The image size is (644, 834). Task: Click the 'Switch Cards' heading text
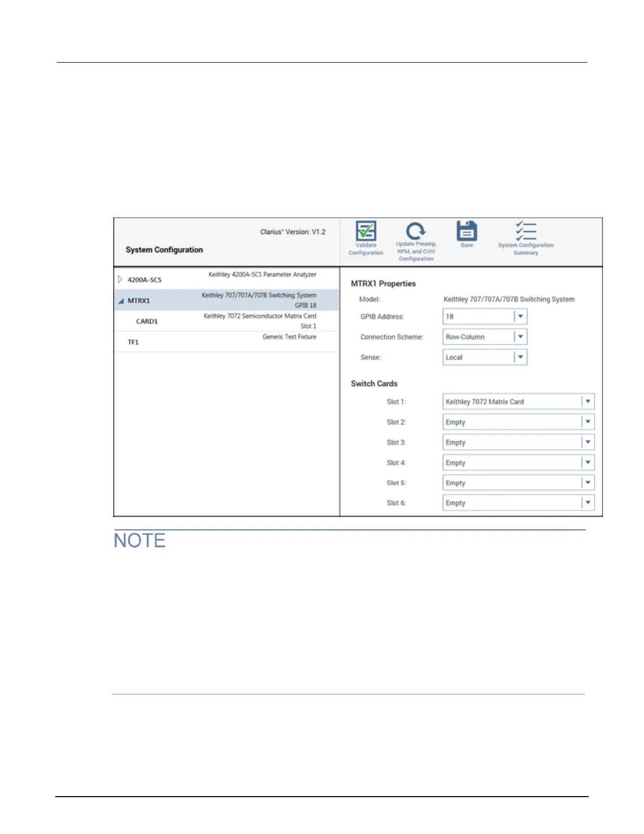pyautogui.click(x=374, y=383)
